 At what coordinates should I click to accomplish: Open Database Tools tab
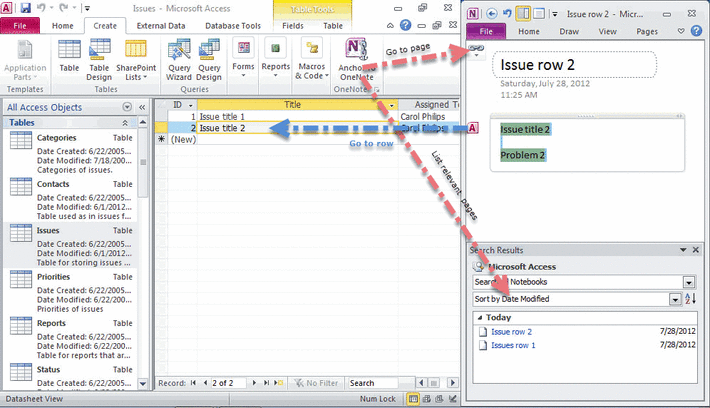click(x=233, y=26)
